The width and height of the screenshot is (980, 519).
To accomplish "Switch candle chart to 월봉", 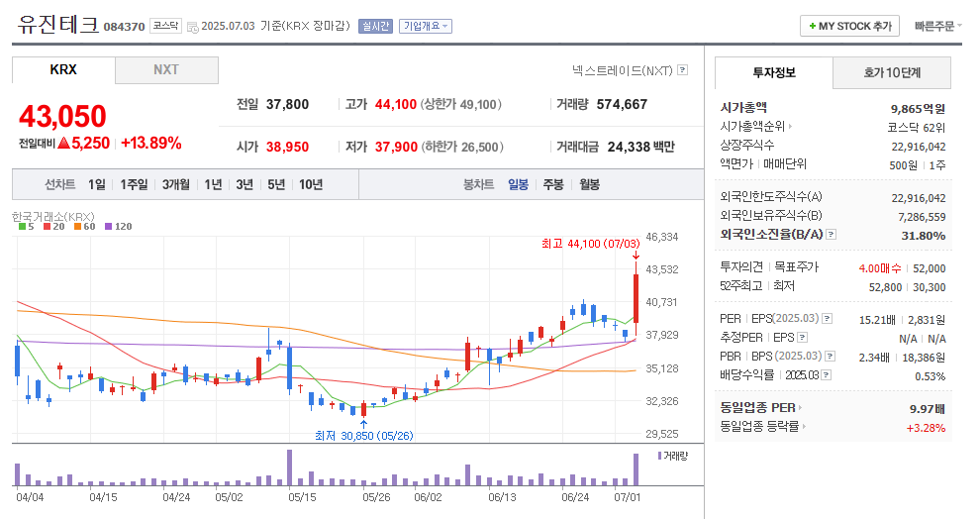I will click(x=589, y=184).
